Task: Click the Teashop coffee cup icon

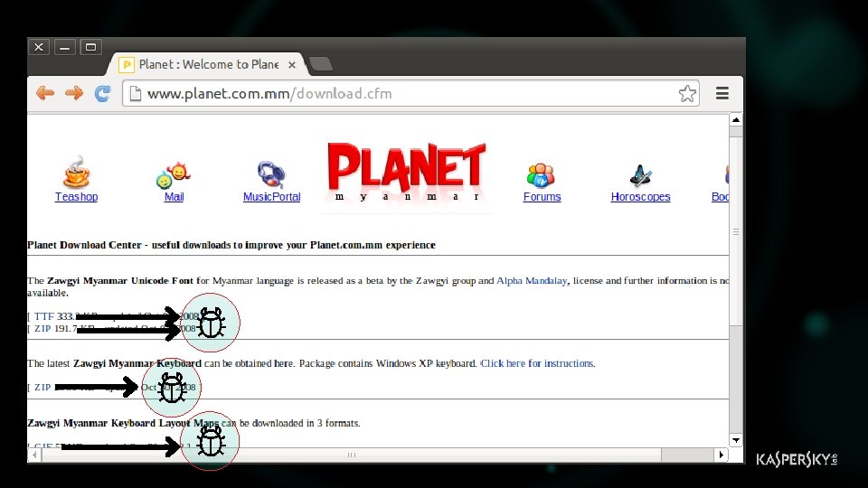Action: pyautogui.click(x=76, y=172)
